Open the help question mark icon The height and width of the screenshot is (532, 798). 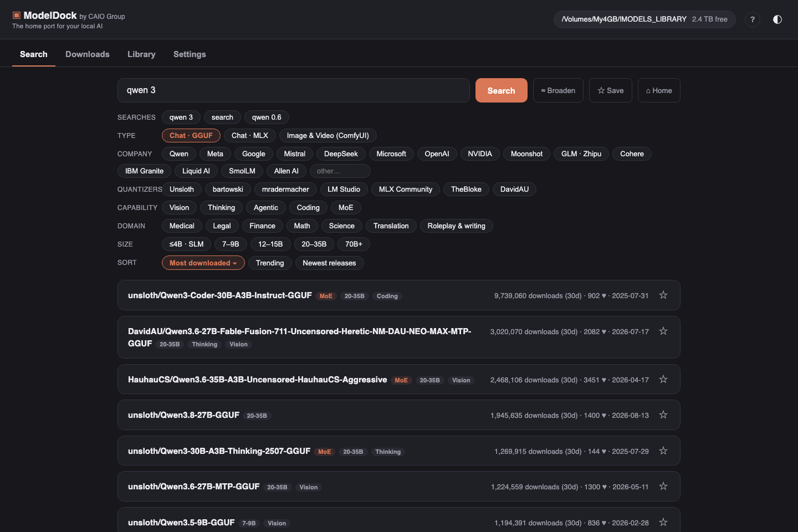point(753,19)
